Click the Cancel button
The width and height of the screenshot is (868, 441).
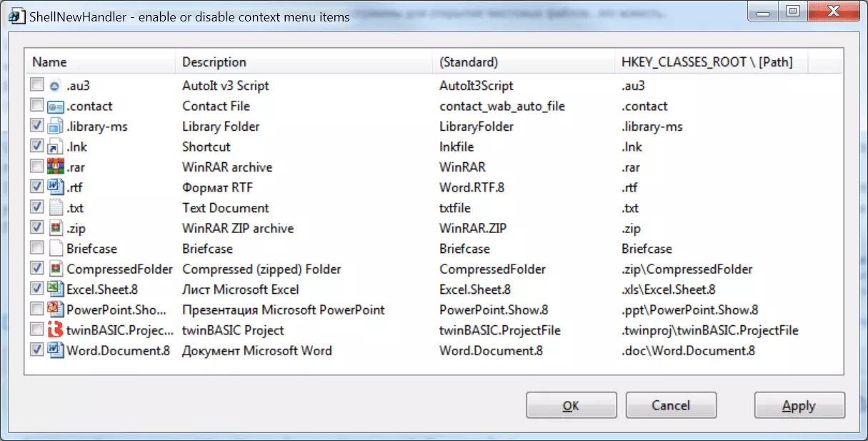(x=671, y=405)
